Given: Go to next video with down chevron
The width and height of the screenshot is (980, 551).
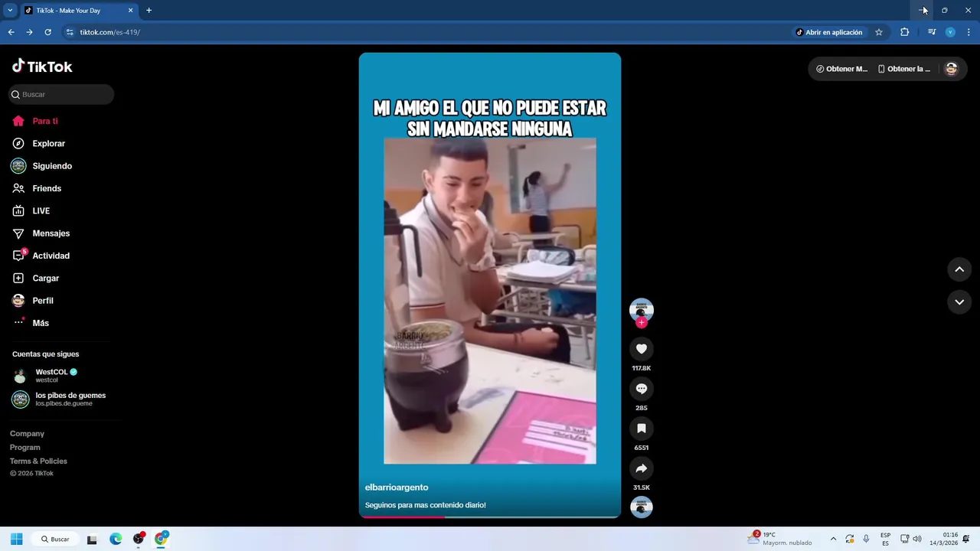Looking at the screenshot, I should (x=959, y=302).
